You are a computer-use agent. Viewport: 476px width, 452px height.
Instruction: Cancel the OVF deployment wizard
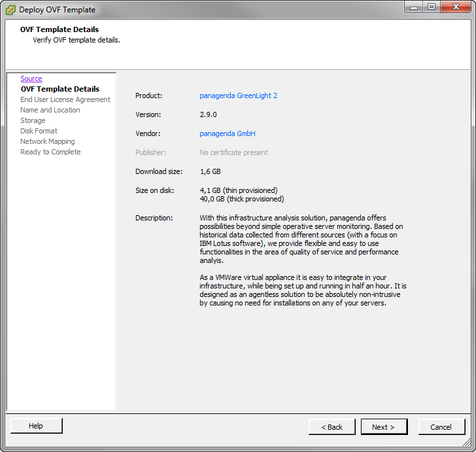441,427
